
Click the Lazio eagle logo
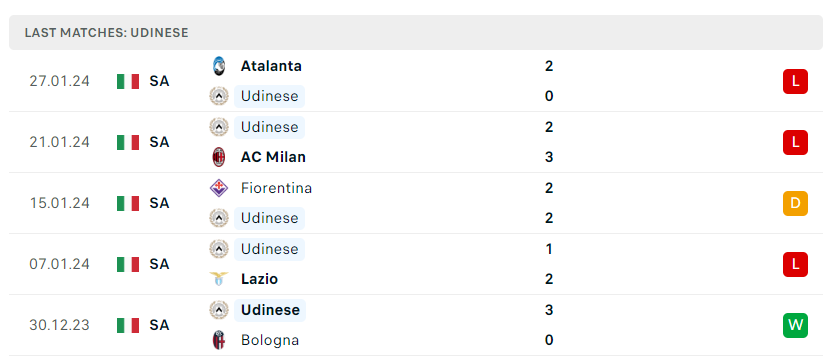click(219, 279)
